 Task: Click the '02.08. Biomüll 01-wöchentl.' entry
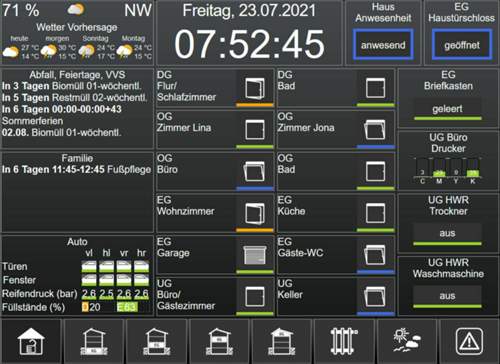click(x=61, y=132)
